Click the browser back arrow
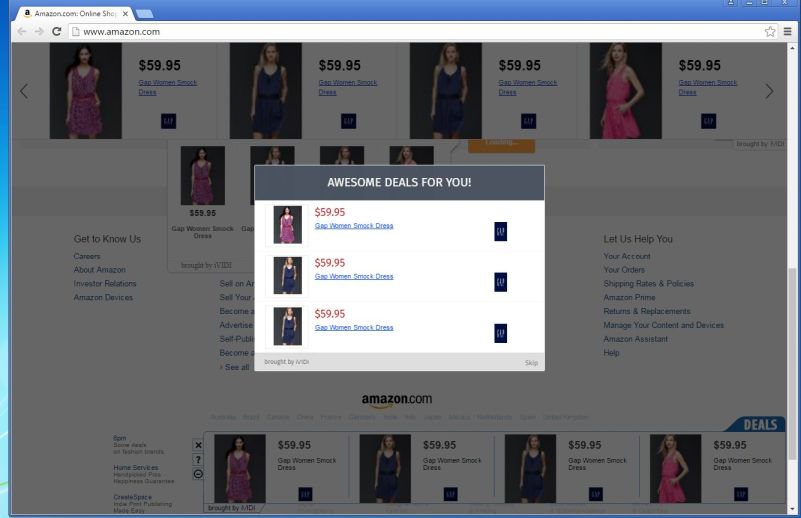 21,31
